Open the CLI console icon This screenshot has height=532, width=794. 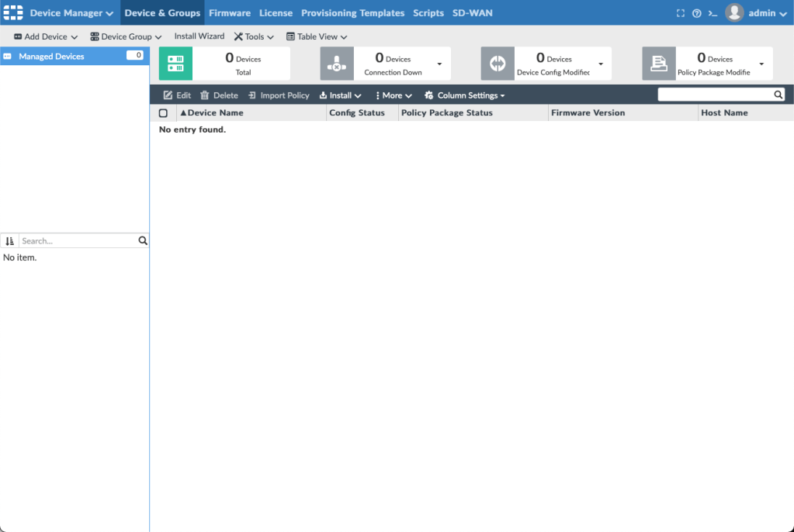[713, 13]
